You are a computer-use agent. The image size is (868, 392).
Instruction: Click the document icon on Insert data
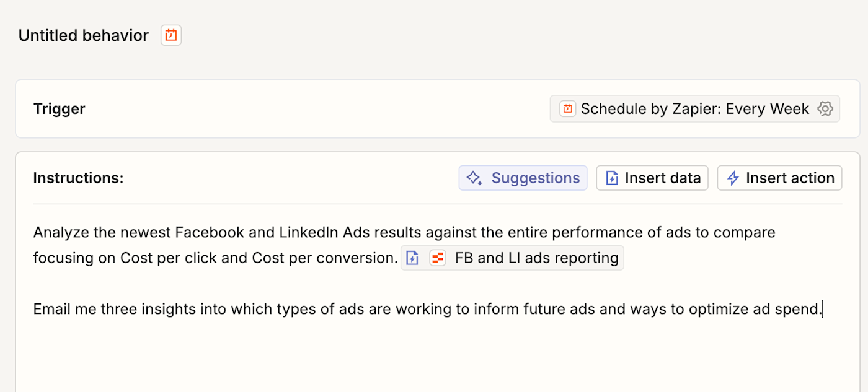pyautogui.click(x=612, y=178)
